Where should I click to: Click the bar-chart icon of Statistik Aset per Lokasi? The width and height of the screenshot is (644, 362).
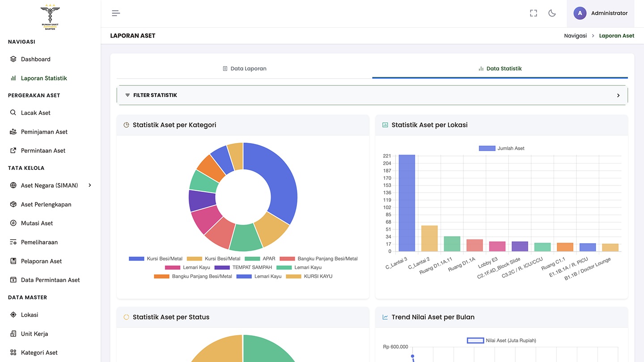tap(385, 125)
